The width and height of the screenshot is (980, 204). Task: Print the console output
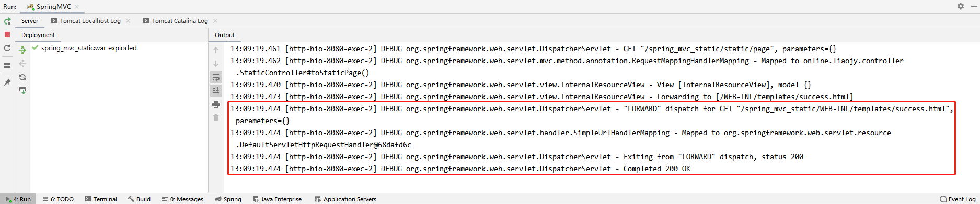pos(216,105)
